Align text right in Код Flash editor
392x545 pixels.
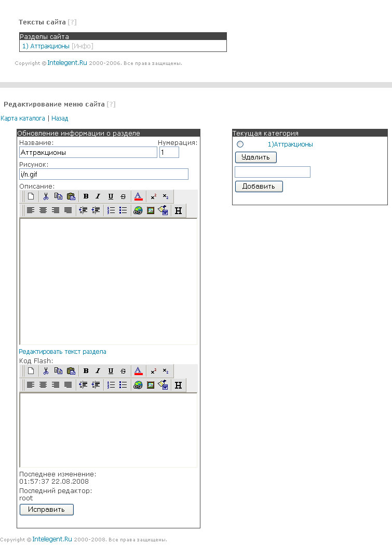tap(56, 385)
